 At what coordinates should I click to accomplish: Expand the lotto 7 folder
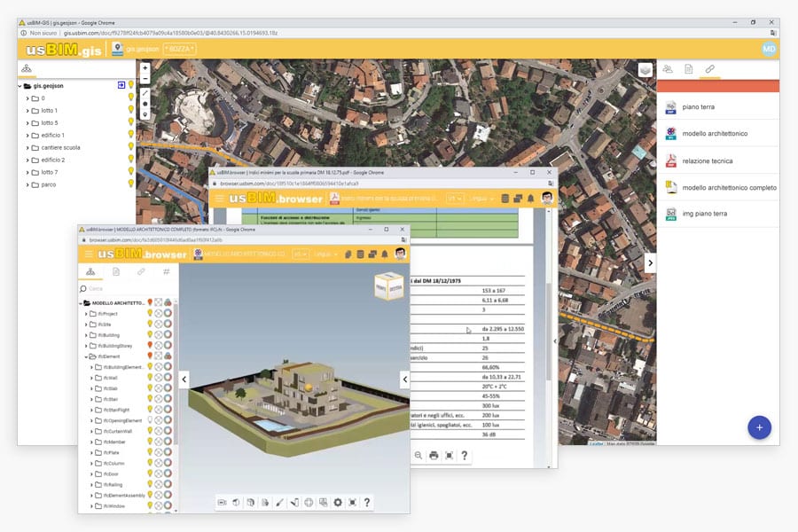[x=27, y=173]
